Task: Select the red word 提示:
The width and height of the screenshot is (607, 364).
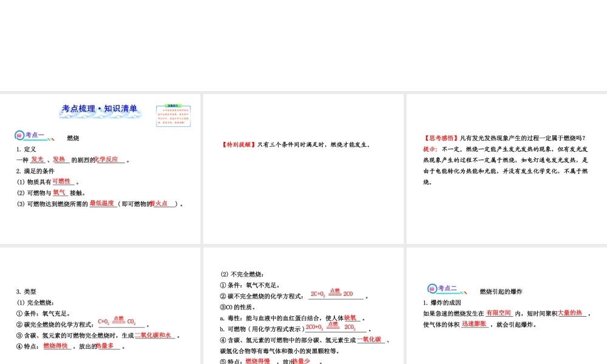Action: pyautogui.click(x=430, y=149)
